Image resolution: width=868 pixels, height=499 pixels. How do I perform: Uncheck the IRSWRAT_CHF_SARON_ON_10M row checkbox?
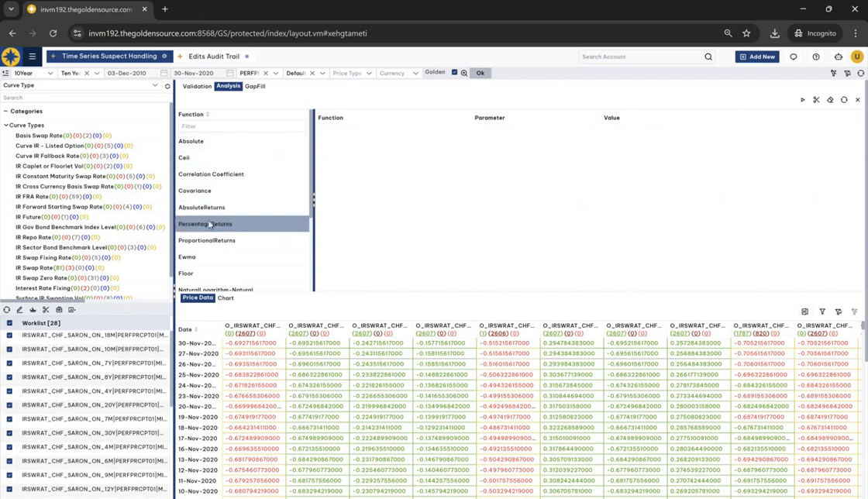(x=9, y=349)
